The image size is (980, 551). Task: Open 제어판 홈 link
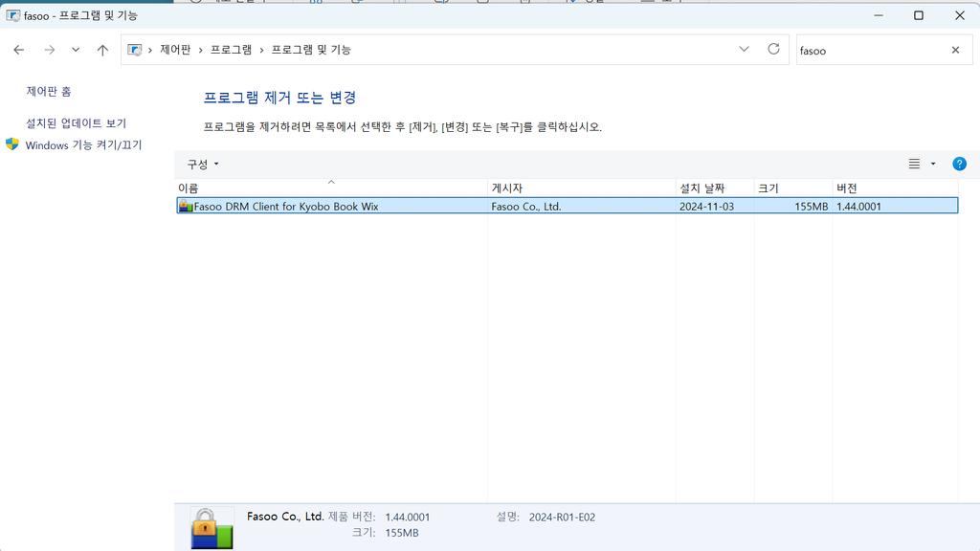point(49,91)
